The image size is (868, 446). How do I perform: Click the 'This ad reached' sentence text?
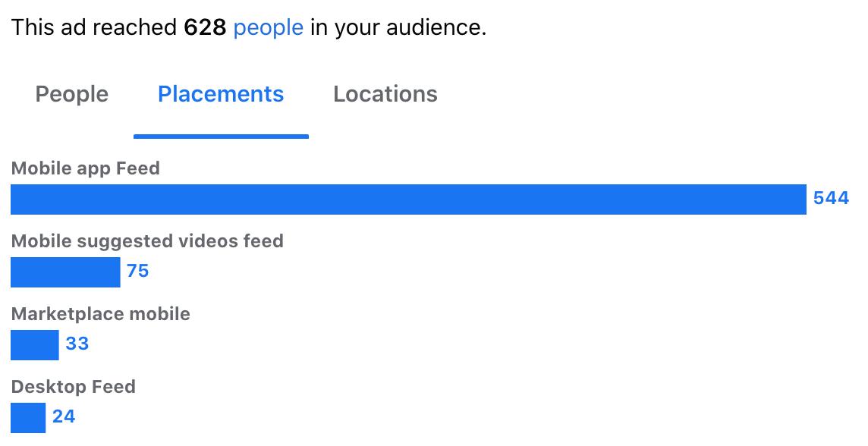pos(94,27)
